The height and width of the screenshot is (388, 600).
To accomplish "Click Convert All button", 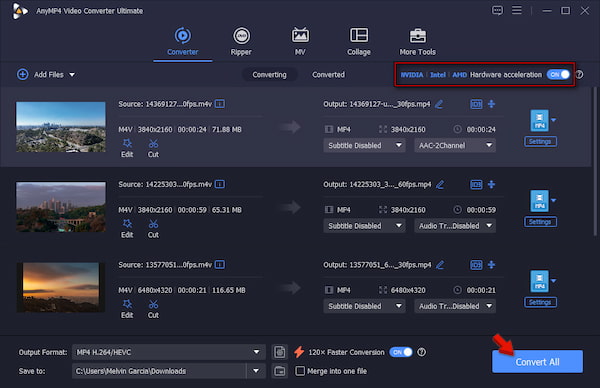I will pyautogui.click(x=537, y=362).
